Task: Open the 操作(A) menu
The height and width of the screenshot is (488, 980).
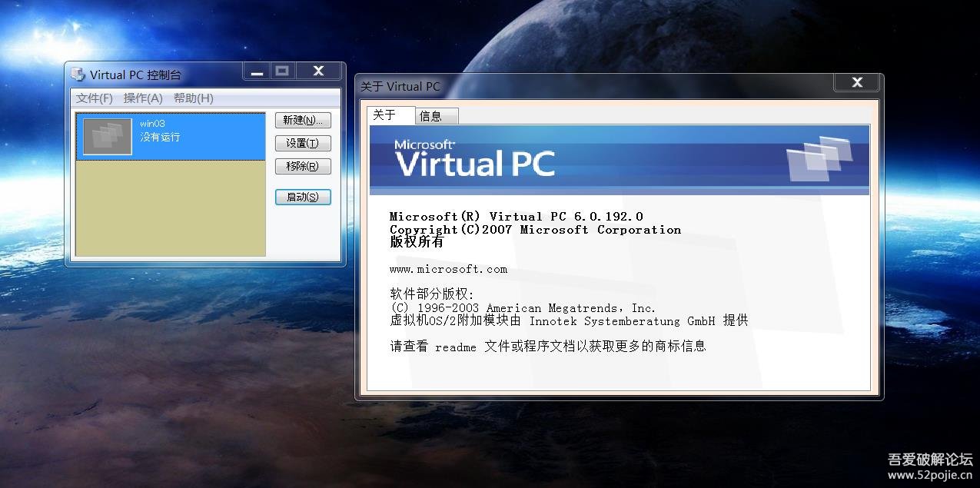Action: pyautogui.click(x=143, y=98)
